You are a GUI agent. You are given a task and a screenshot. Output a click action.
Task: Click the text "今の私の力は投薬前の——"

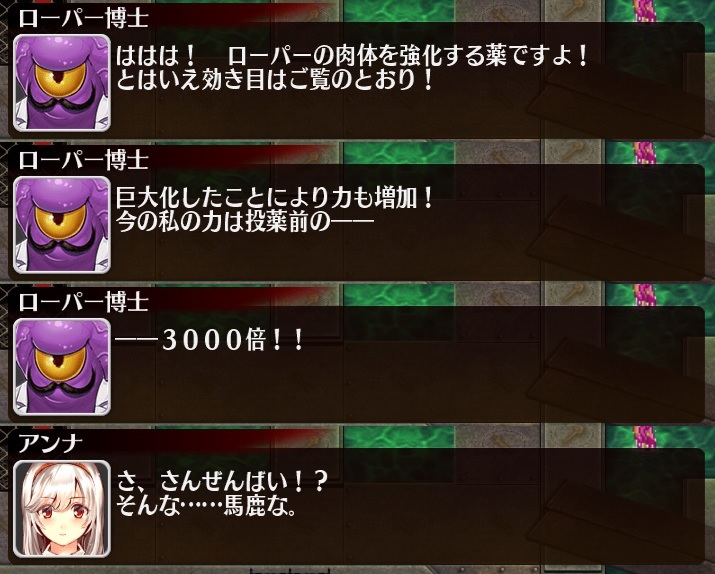245,222
